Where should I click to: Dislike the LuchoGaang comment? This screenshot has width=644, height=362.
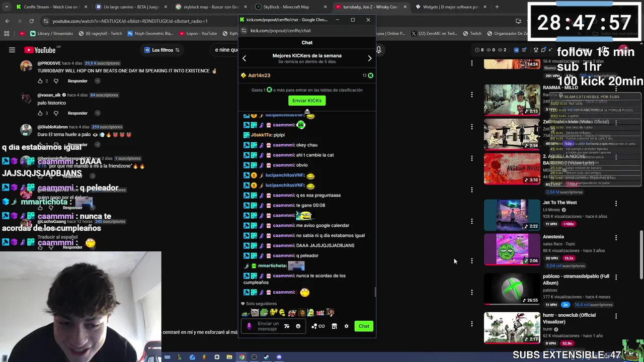point(51,247)
